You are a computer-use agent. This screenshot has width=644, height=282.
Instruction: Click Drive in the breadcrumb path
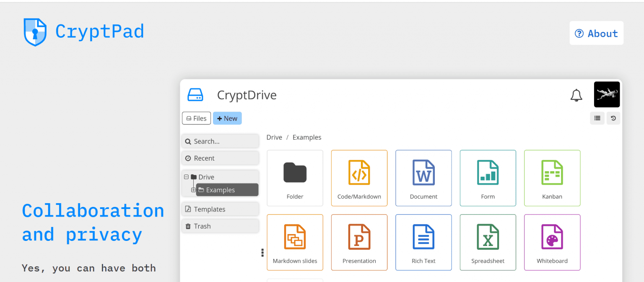tap(274, 137)
